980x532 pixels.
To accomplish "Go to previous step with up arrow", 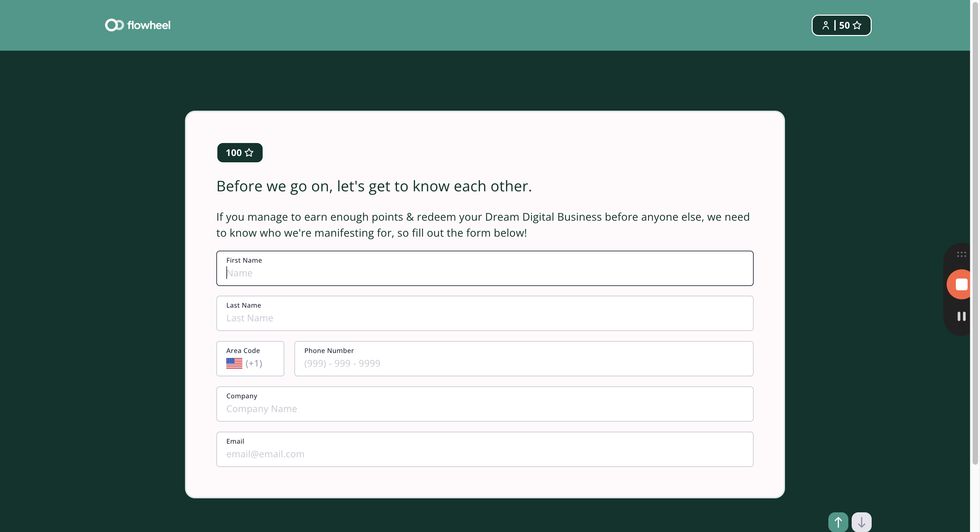I will (x=838, y=522).
